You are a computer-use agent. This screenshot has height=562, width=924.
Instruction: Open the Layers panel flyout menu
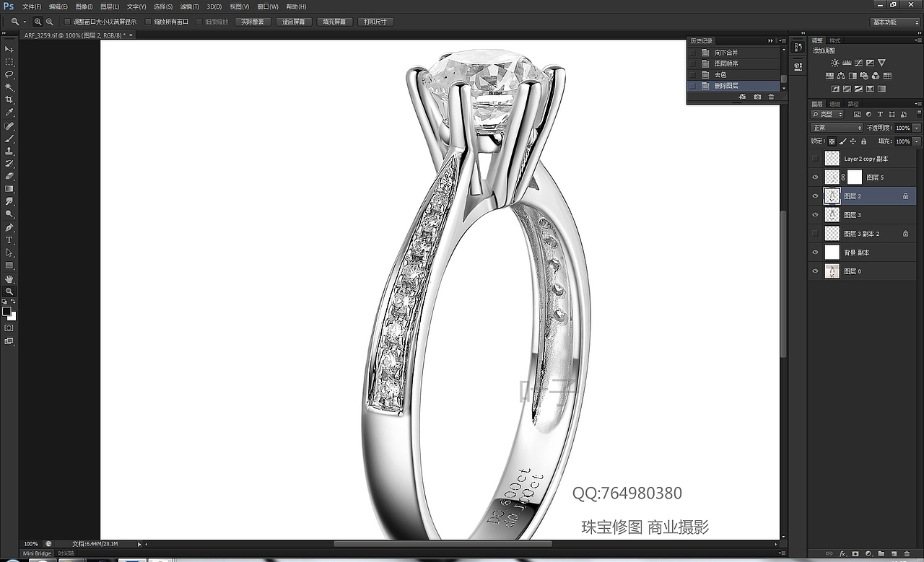point(918,104)
